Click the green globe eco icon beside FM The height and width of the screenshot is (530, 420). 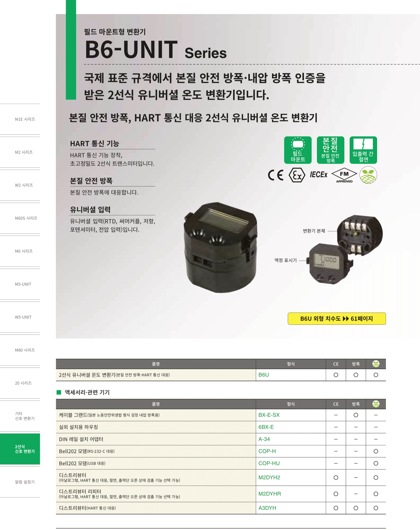tap(368, 175)
